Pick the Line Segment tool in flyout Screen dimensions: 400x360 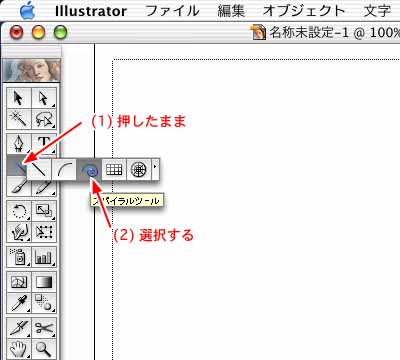39,170
